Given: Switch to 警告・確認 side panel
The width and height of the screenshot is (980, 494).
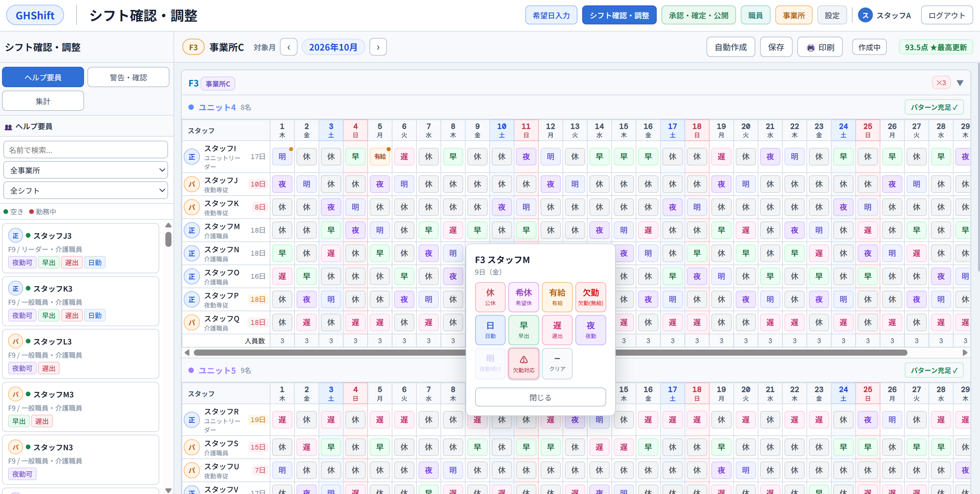Looking at the screenshot, I should point(128,77).
